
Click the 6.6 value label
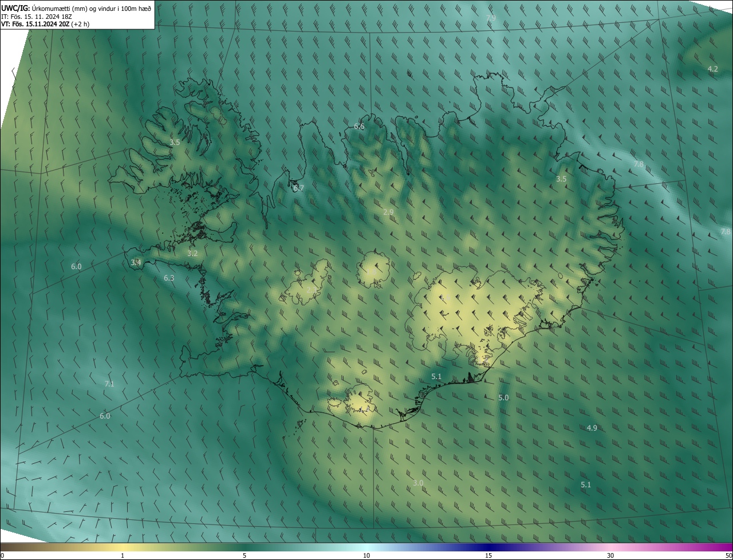(359, 126)
